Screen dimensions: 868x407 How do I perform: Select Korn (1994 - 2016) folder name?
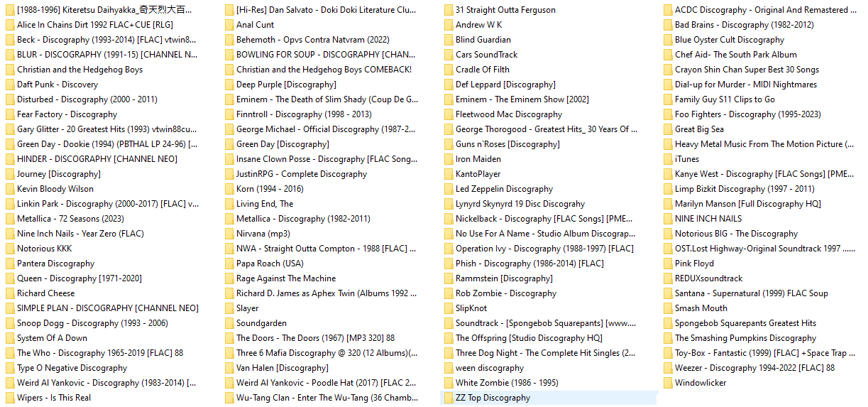pos(270,189)
